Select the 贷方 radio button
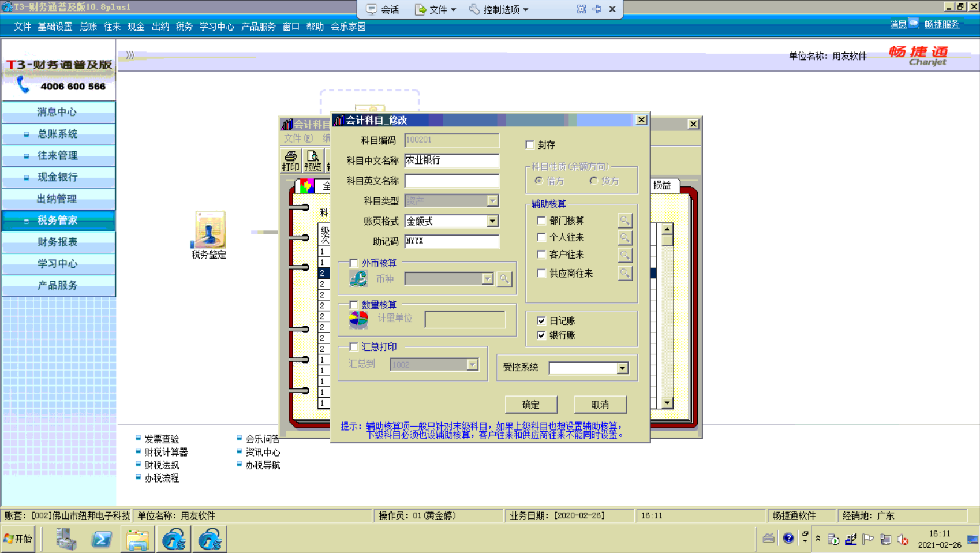Image resolution: width=980 pixels, height=553 pixels. (x=593, y=181)
